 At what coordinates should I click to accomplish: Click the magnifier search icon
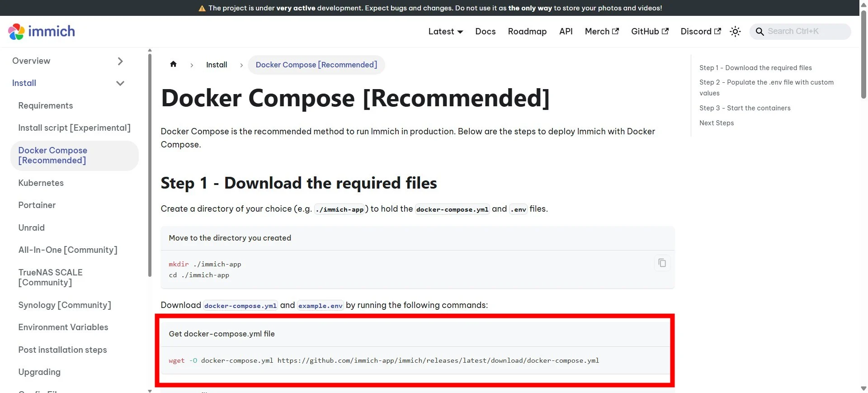(760, 32)
